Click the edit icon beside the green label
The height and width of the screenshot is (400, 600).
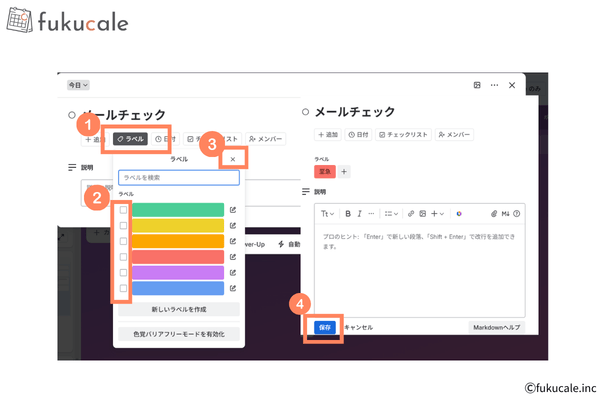(x=233, y=209)
